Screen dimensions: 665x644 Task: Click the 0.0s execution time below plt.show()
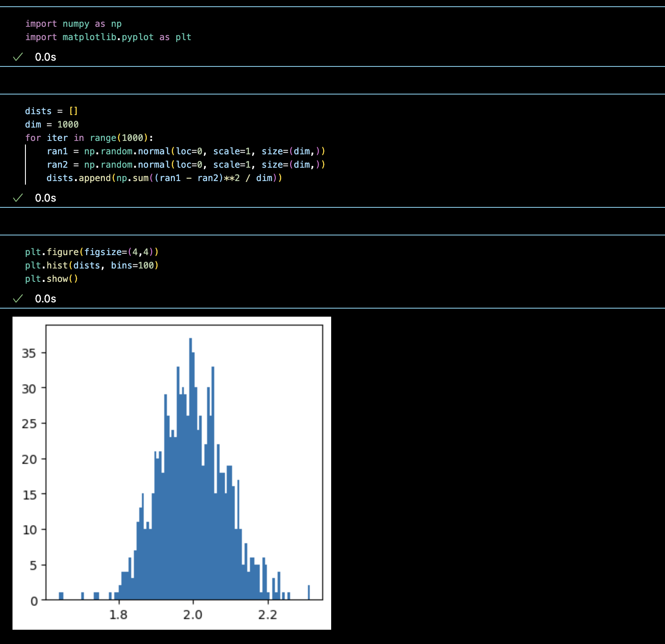pyautogui.click(x=46, y=299)
